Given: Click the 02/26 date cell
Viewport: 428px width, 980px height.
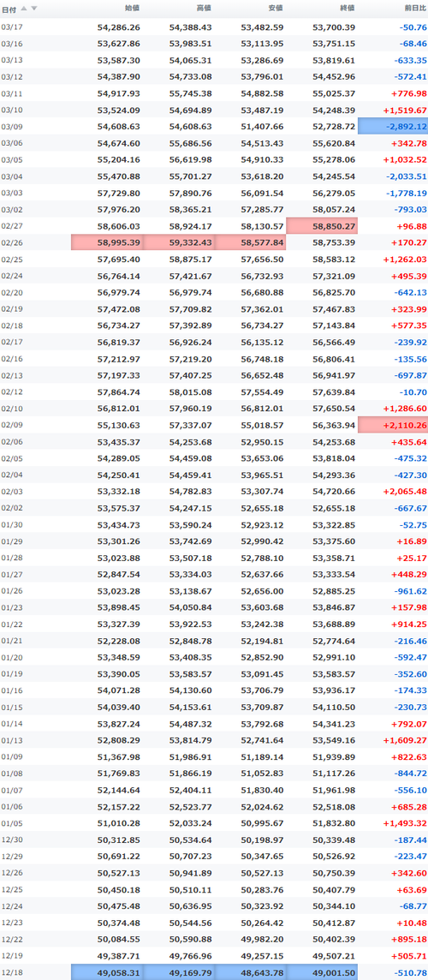Looking at the screenshot, I should [x=11, y=242].
